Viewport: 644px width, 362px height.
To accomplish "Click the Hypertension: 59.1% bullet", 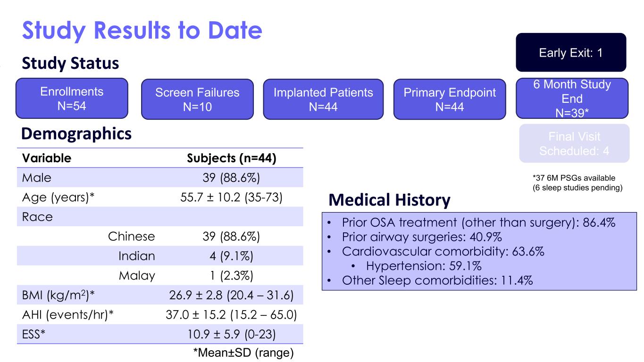I will point(423,266).
